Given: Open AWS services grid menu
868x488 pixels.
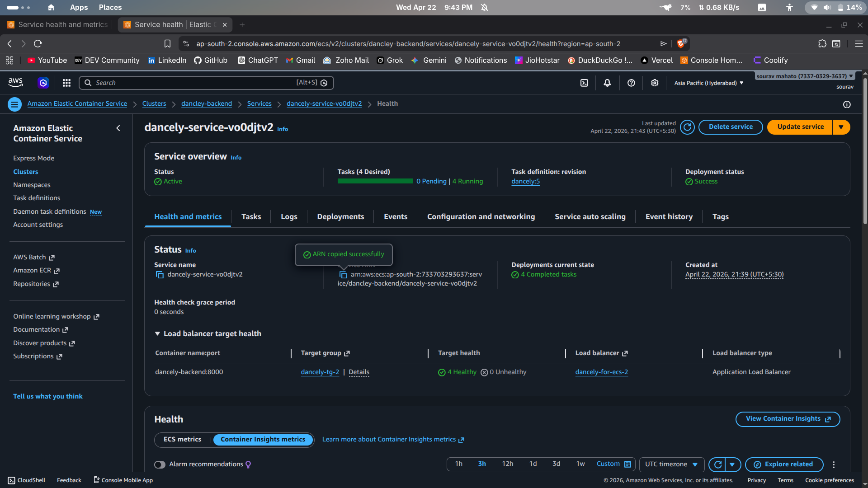Looking at the screenshot, I should click(x=66, y=83).
